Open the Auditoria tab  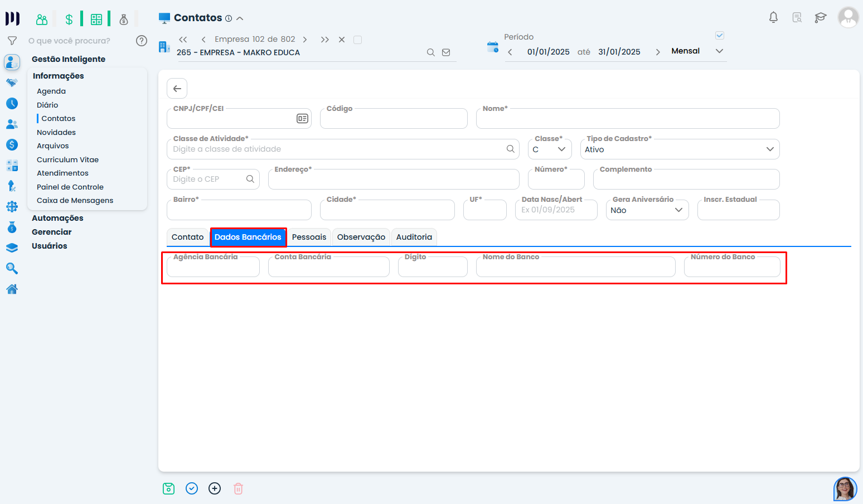(414, 237)
